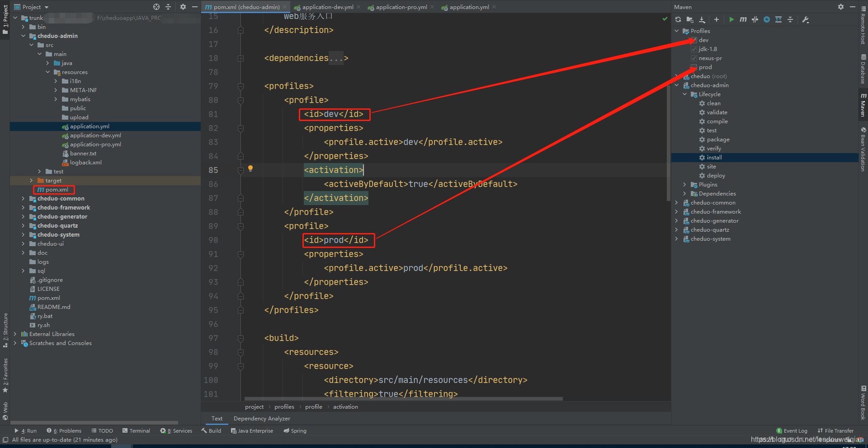This screenshot has height=448, width=868.
Task: Click Generate Sources and Update Folders icon
Action: click(x=690, y=19)
